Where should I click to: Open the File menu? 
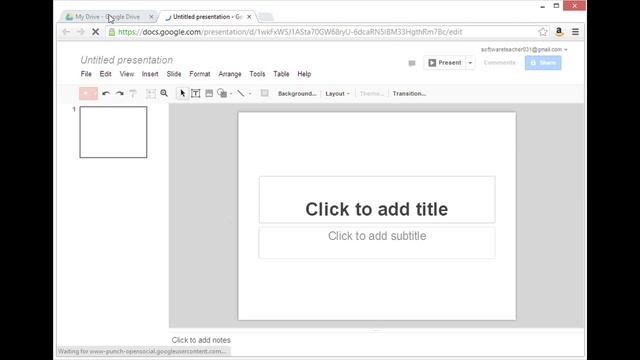pyautogui.click(x=86, y=74)
